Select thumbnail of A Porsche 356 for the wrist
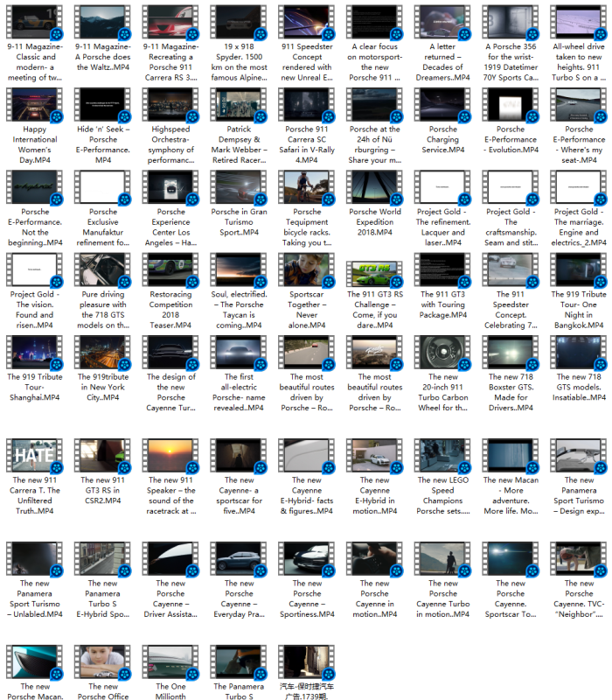Image resolution: width=612 pixels, height=700 pixels. pos(511,22)
